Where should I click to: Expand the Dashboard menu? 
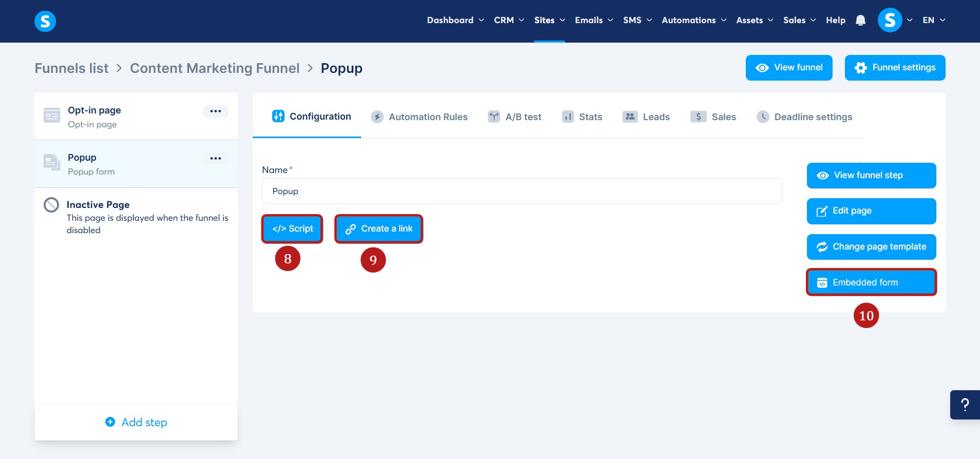pyautogui.click(x=456, y=20)
